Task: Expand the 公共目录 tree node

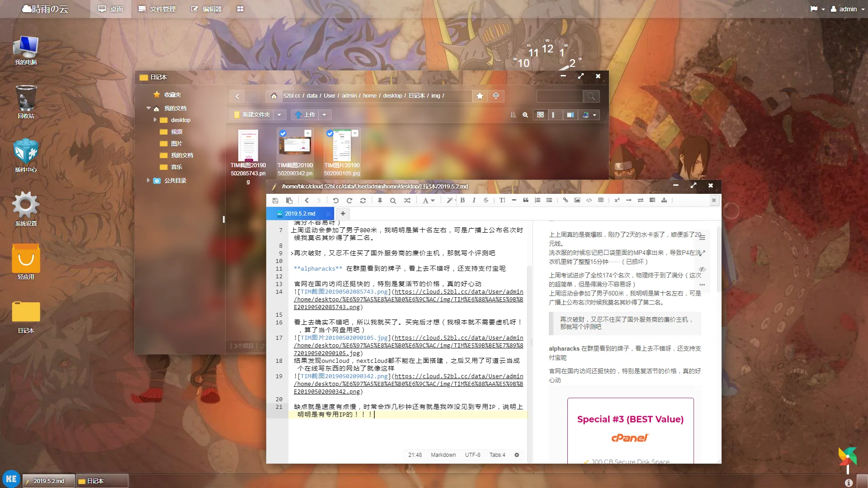Action: tap(148, 180)
